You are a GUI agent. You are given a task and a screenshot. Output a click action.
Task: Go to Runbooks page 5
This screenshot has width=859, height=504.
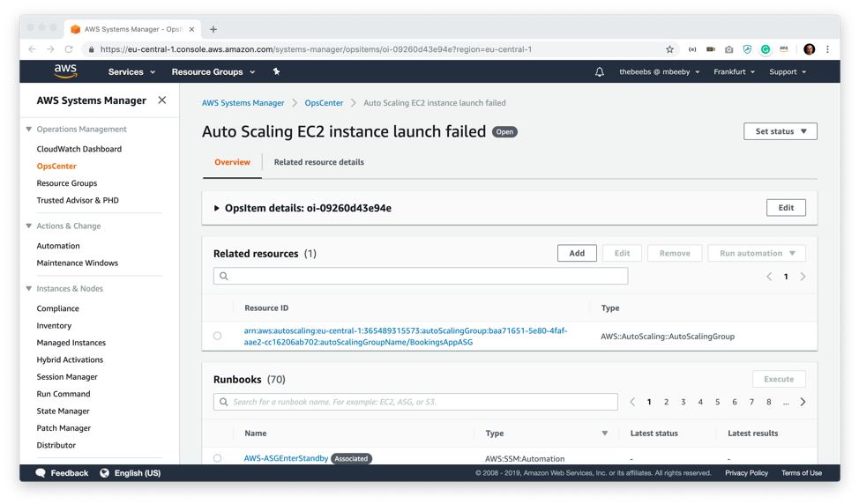click(x=717, y=402)
